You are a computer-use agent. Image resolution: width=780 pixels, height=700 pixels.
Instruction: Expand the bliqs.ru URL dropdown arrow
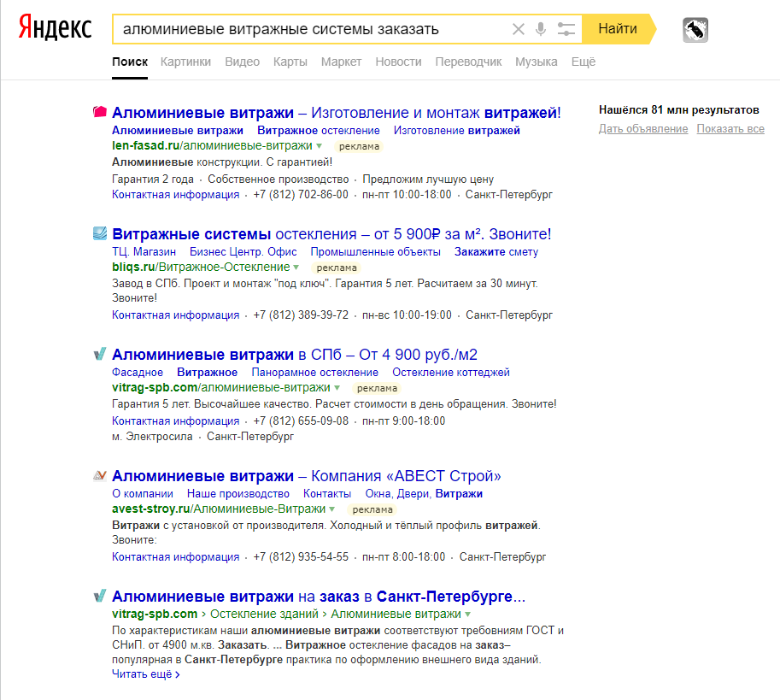[296, 268]
